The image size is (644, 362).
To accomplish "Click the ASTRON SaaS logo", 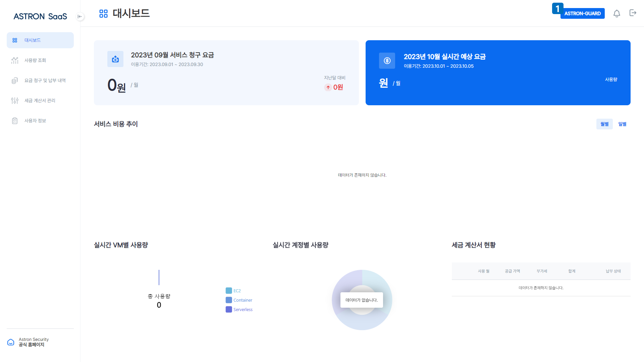I will pos(40,16).
